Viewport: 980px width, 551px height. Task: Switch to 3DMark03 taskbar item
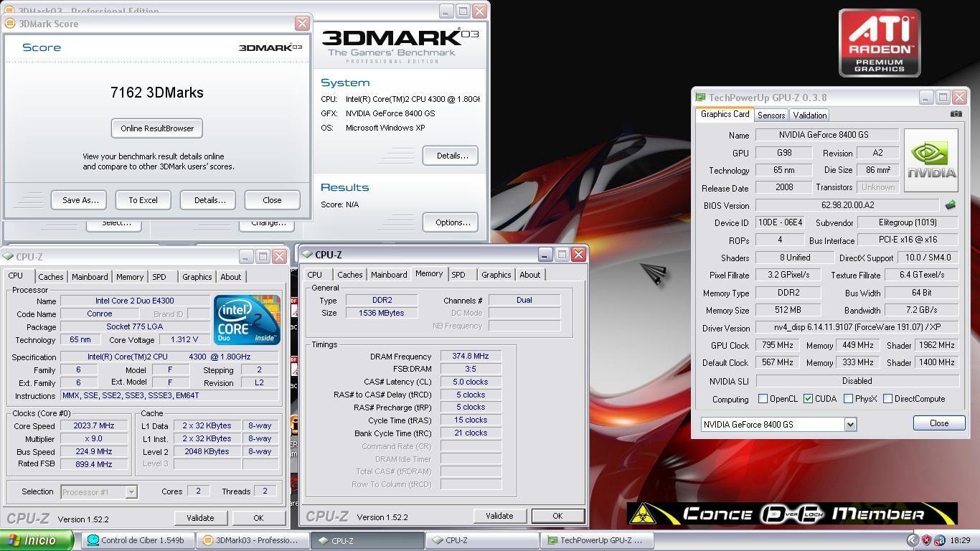(x=253, y=540)
